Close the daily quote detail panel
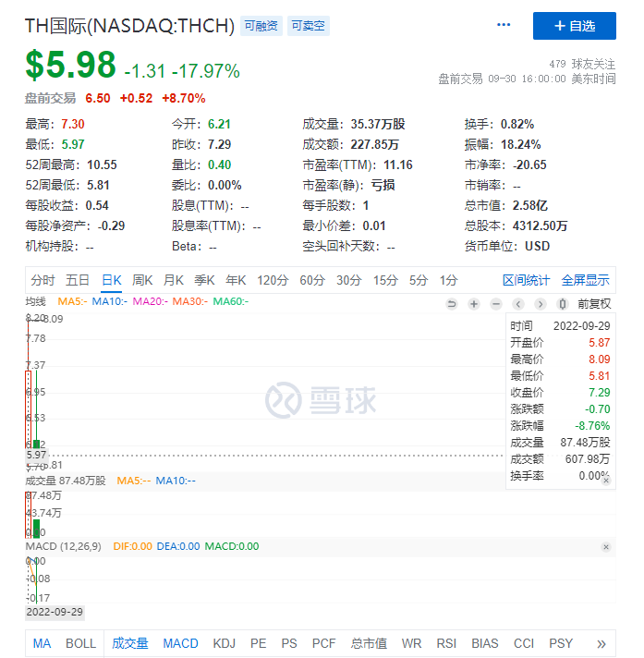The height and width of the screenshot is (658, 644). (606, 481)
